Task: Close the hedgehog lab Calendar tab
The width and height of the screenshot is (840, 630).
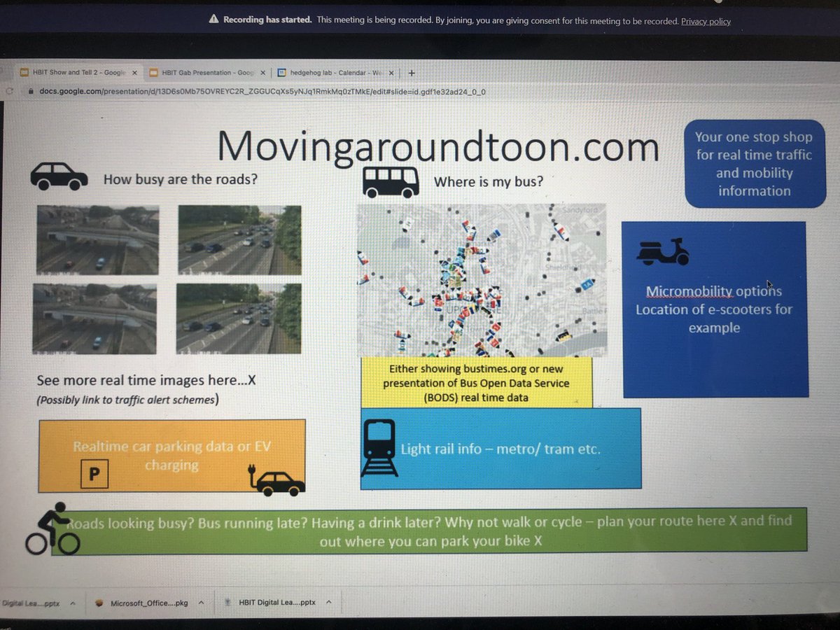Action: point(391,72)
